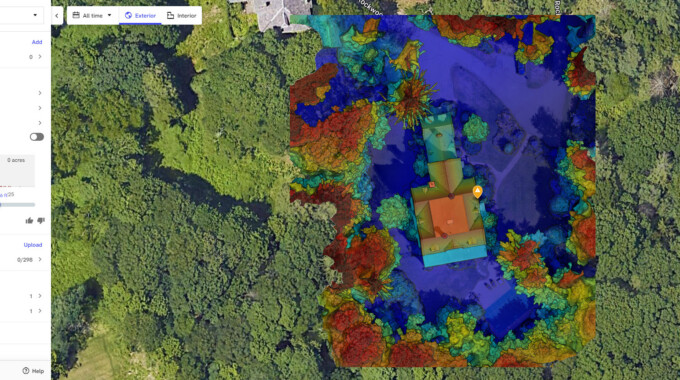Switch to the Interior tab
This screenshot has height=380, width=680.
(182, 16)
